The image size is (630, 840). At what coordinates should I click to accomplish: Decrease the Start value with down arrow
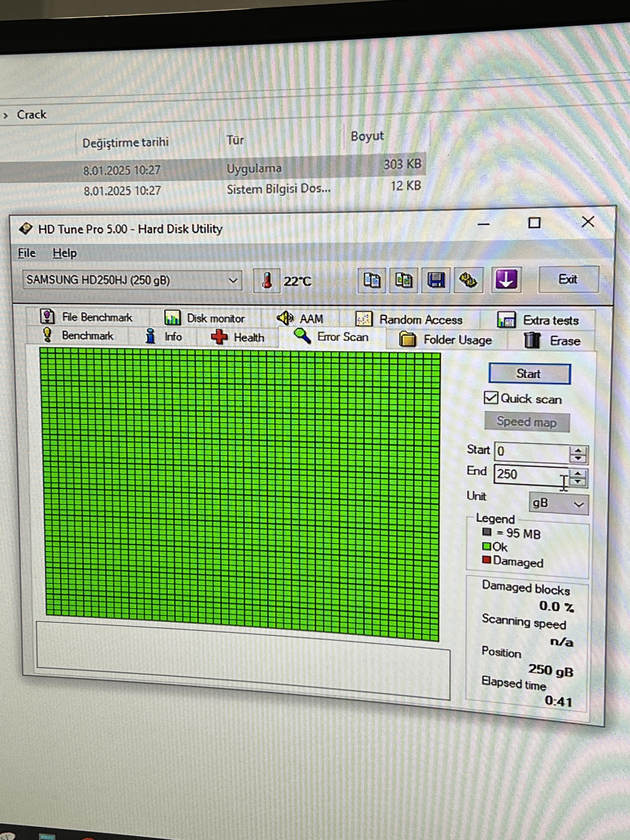(578, 459)
